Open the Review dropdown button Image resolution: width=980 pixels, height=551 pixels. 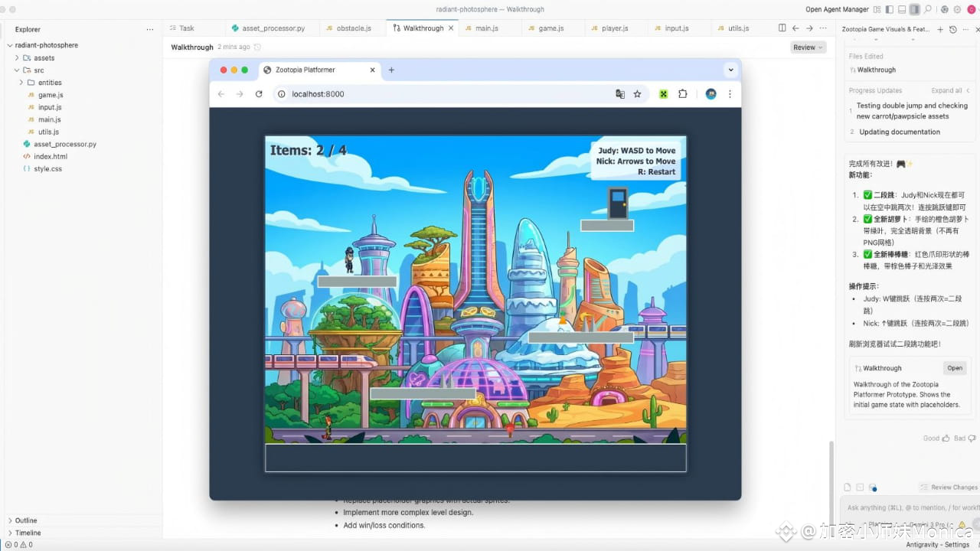(x=808, y=47)
